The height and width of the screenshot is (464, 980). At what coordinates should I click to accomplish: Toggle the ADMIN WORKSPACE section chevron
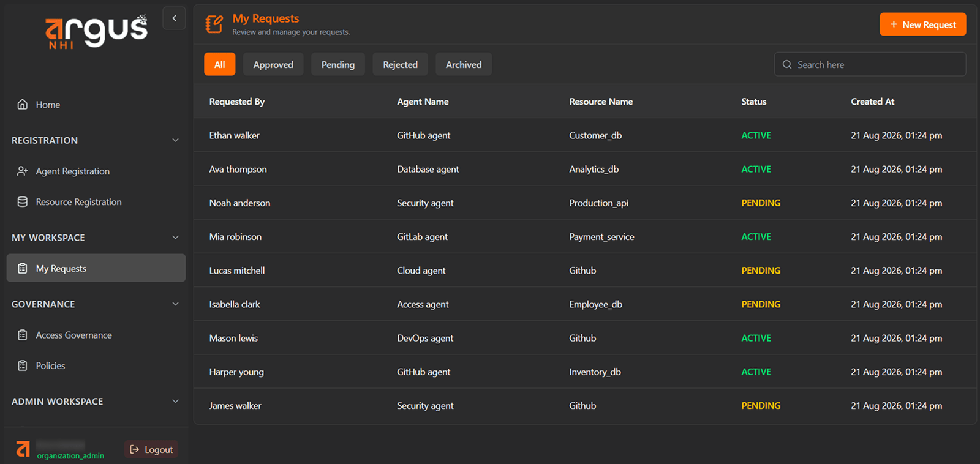coord(175,402)
